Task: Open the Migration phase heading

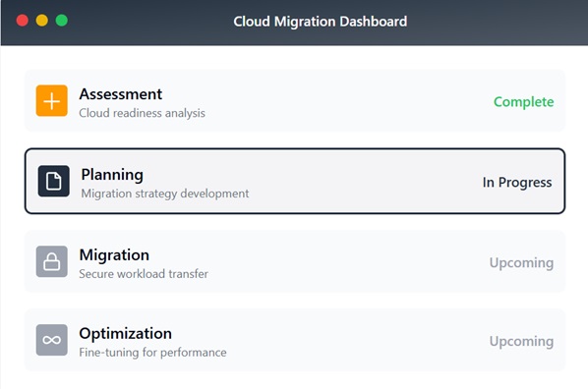Action: 114,255
